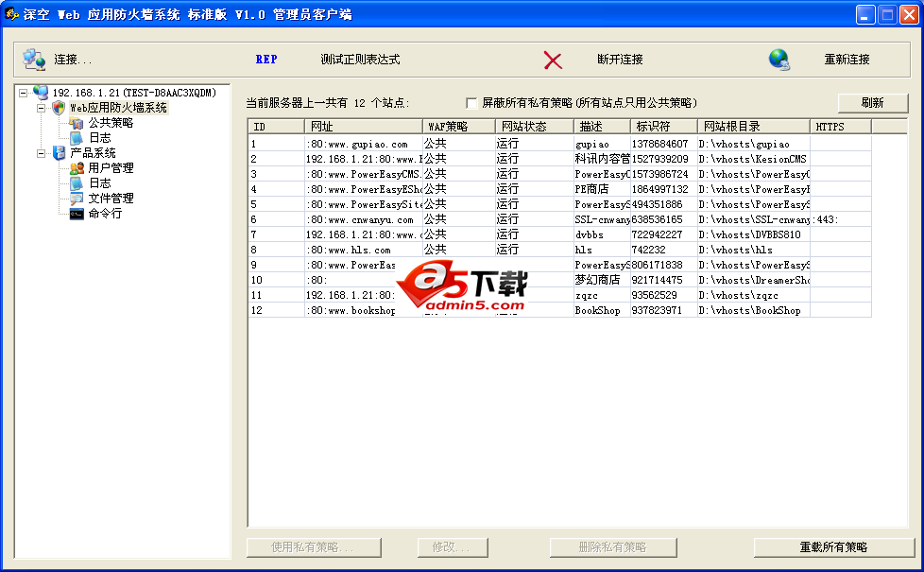This screenshot has height=572, width=924.
Task: Click 标识符 column header
Action: click(x=663, y=126)
